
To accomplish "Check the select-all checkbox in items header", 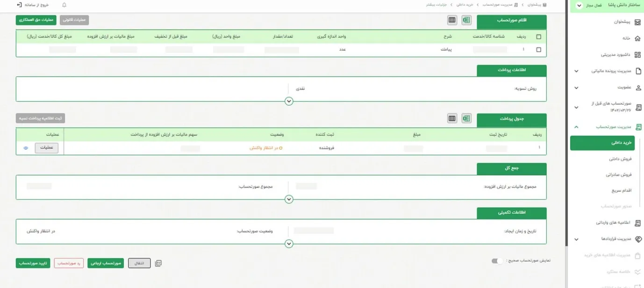I will pos(539,37).
